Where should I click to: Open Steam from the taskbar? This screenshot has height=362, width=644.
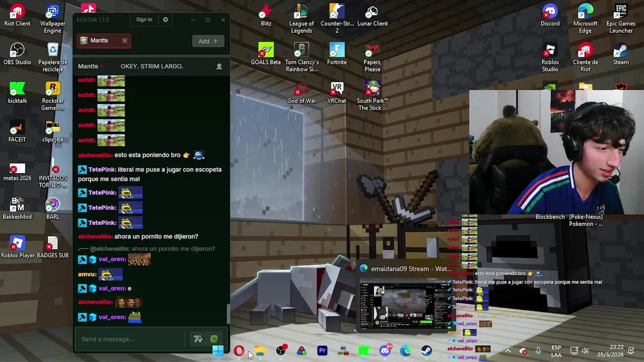coord(427,351)
